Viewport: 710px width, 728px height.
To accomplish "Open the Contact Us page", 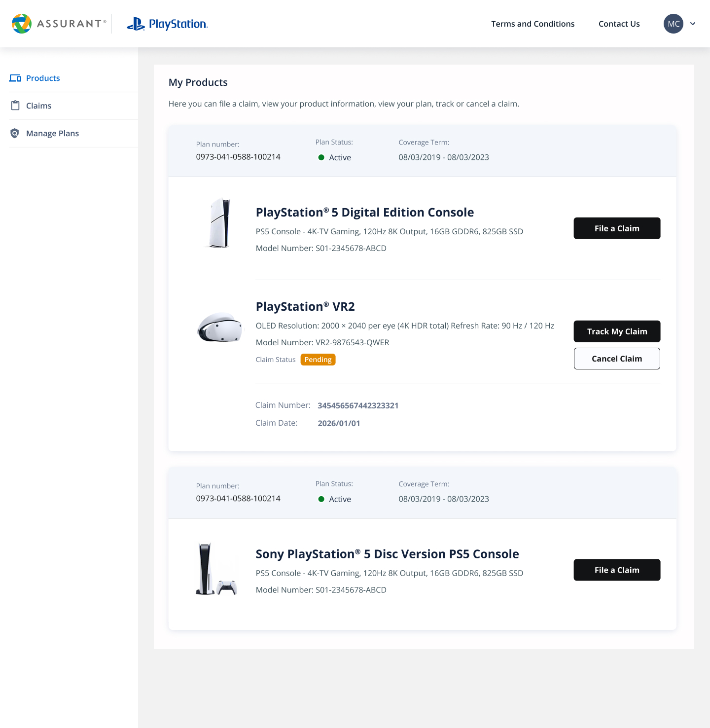I will [619, 24].
